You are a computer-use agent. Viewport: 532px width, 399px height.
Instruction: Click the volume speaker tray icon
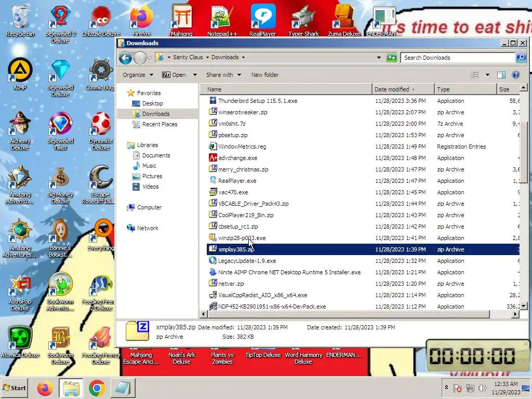(x=482, y=388)
